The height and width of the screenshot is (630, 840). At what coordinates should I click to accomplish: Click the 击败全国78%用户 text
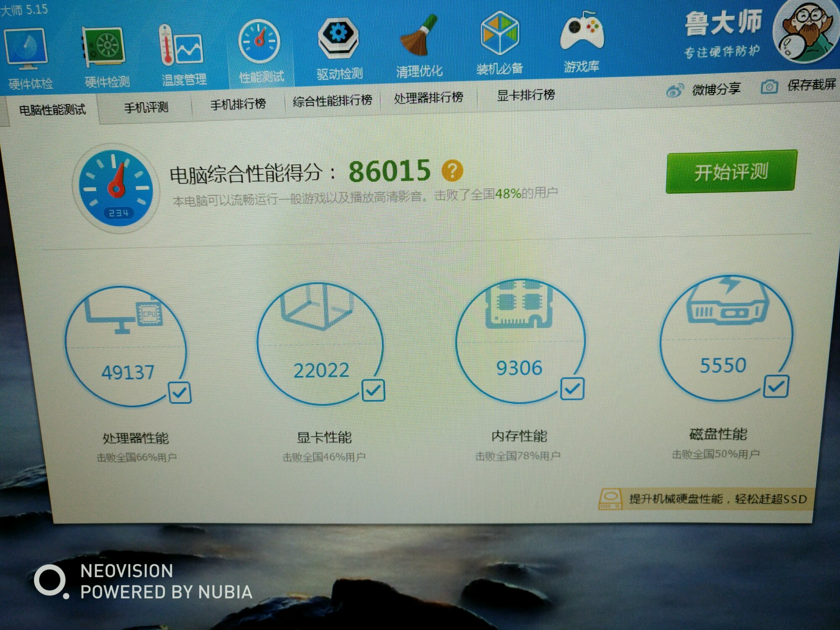tap(518, 455)
